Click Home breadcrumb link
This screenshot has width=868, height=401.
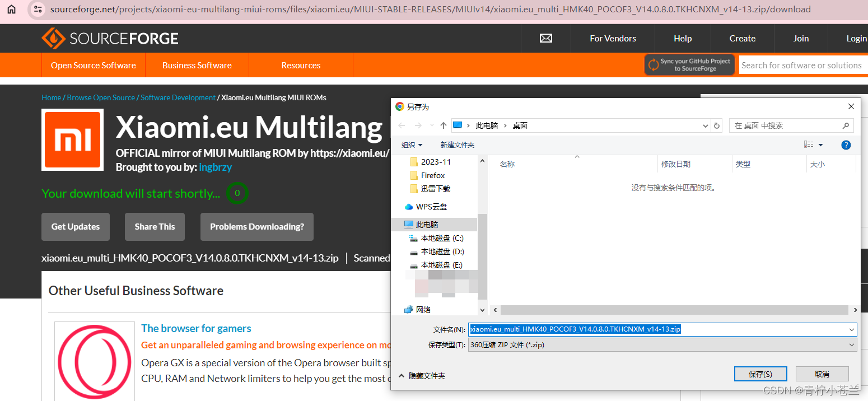click(51, 97)
